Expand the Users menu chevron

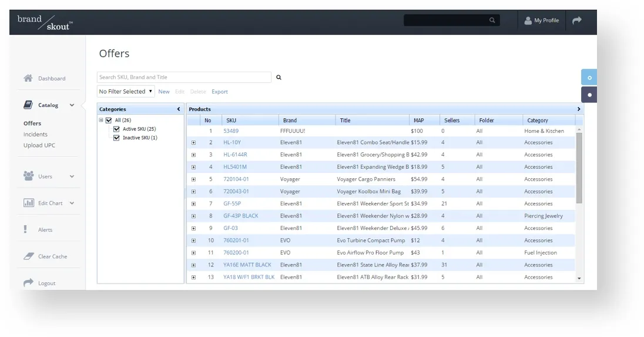click(72, 176)
